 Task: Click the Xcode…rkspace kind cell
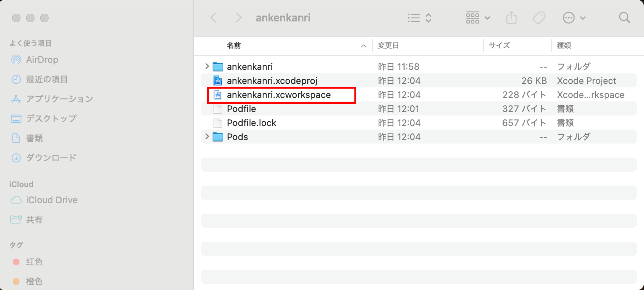590,95
